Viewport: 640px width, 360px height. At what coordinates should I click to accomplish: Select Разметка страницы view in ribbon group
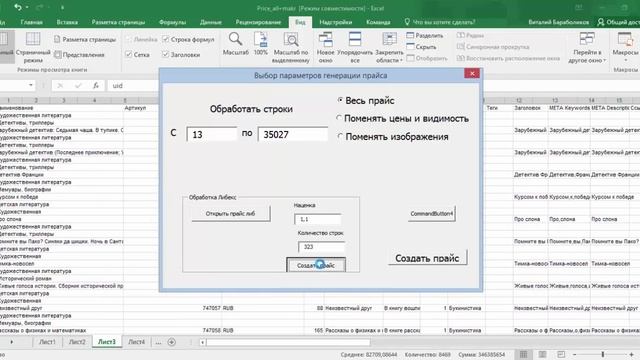tap(85, 40)
